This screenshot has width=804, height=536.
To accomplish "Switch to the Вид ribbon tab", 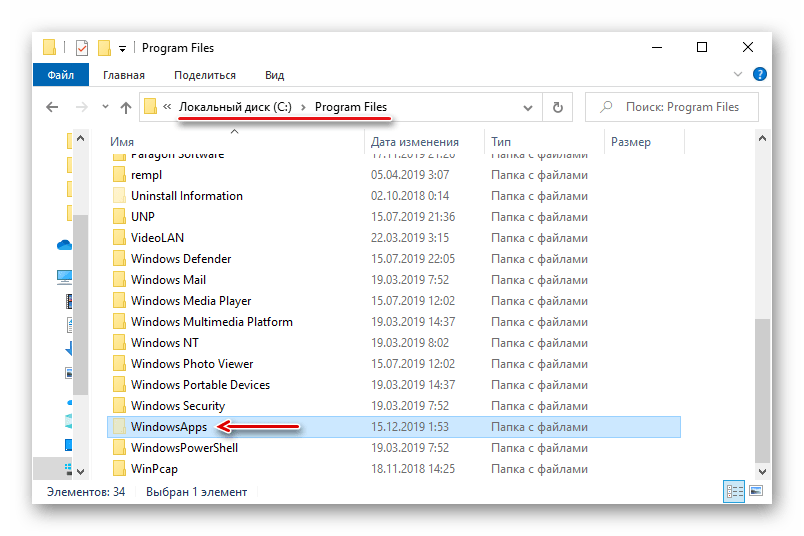I will tap(274, 75).
